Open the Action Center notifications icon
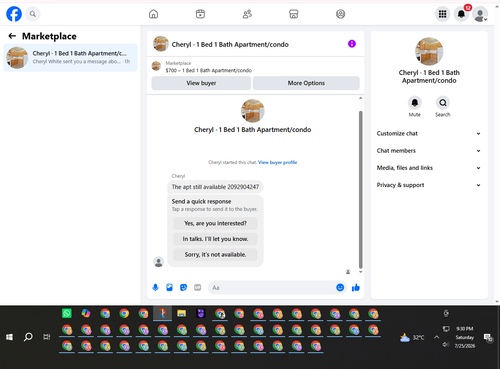 488,337
